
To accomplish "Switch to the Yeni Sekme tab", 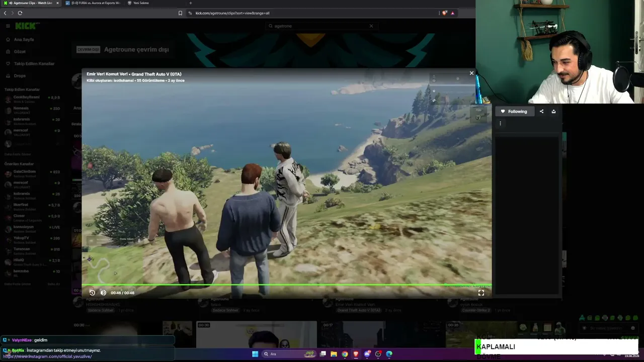I will [x=141, y=3].
